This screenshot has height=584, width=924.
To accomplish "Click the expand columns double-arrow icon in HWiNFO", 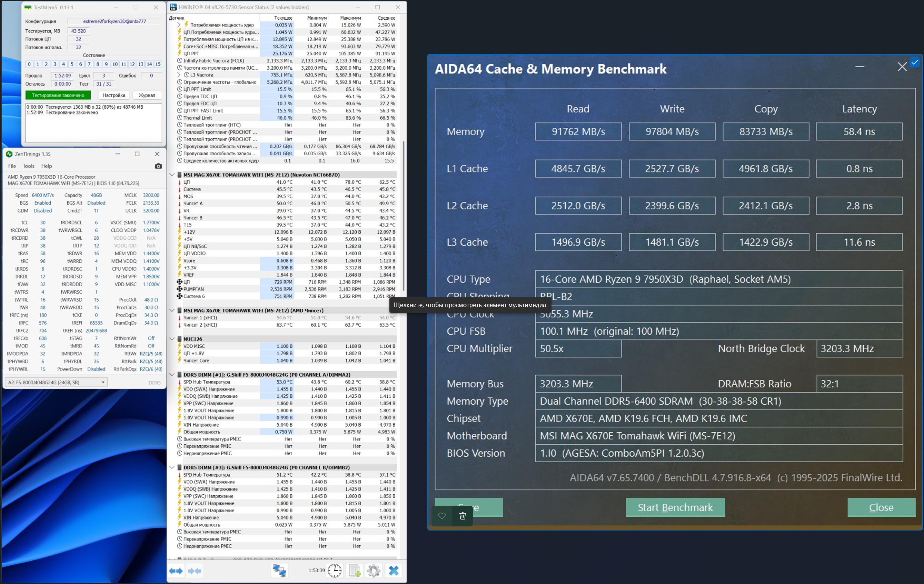I will point(176,571).
